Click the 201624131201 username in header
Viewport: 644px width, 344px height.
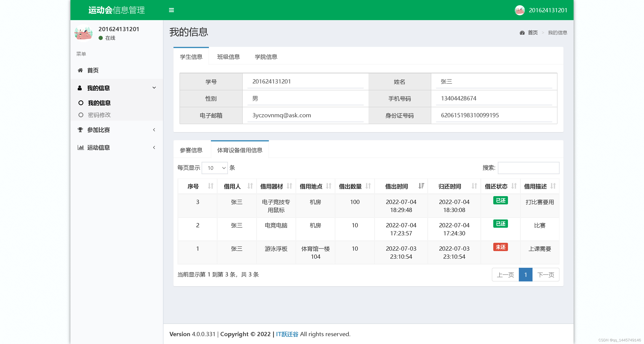click(x=548, y=10)
